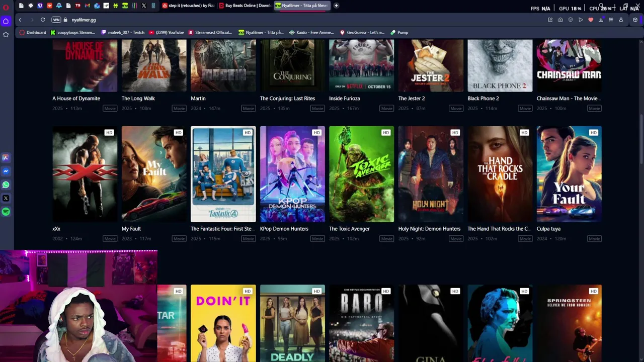This screenshot has width=644, height=362.
Task: Open the snapshot camera tool
Action: click(x=560, y=20)
